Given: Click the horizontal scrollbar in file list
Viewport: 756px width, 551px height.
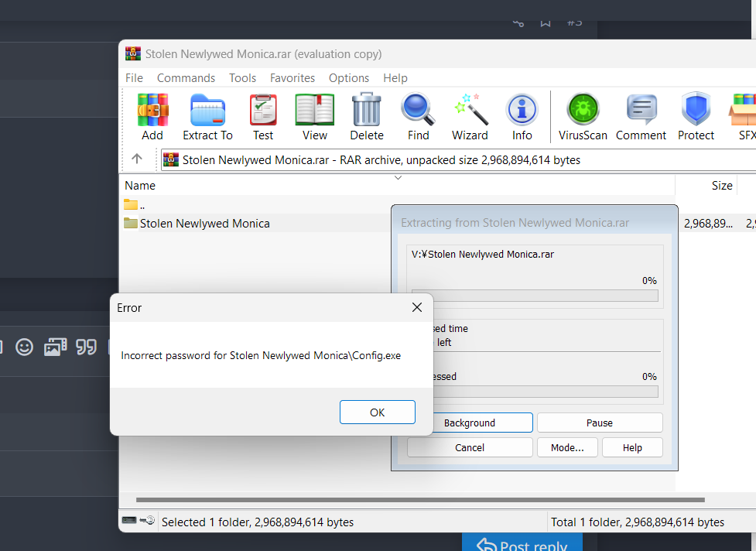Looking at the screenshot, I should pyautogui.click(x=419, y=500).
